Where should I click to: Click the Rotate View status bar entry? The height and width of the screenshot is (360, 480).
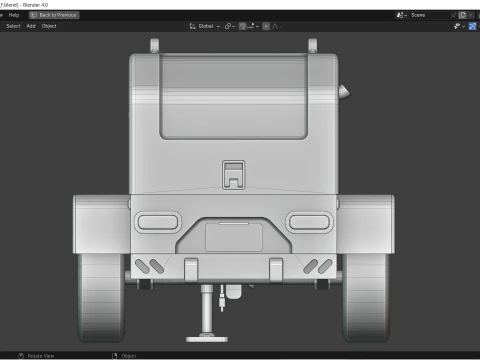(36, 356)
